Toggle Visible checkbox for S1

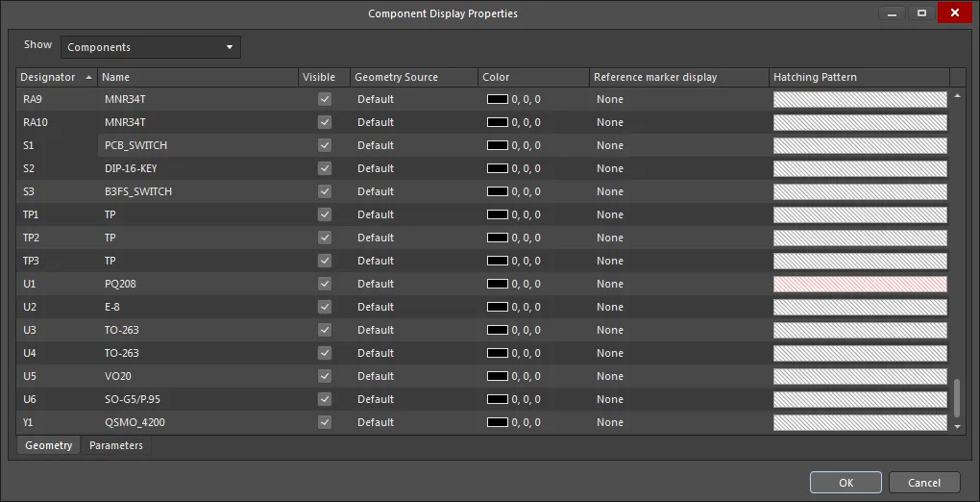(x=325, y=145)
